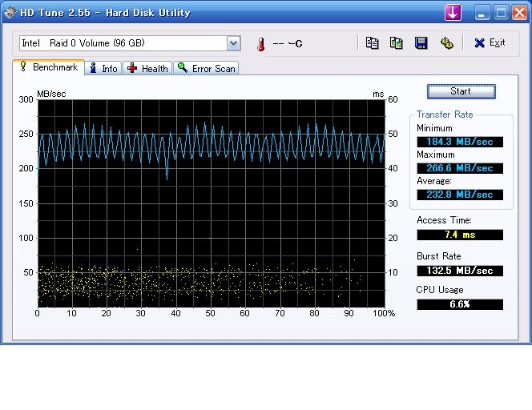
Task: Switch to the Error Scan tab
Action: coord(206,69)
